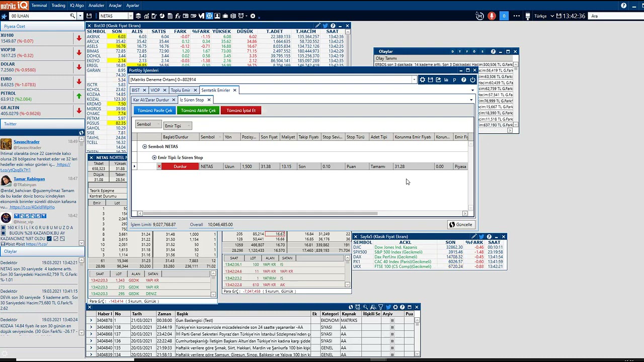Click the red X cancel icon on NETAS order row
Viewport: 644px width, 362px height.
(x=159, y=166)
